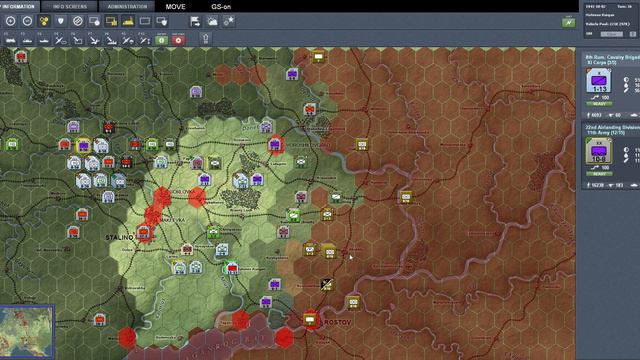Screen dimensions: 640x360
Task: Click the flag-with-arrow toolbar icon
Action: pos(195,21)
